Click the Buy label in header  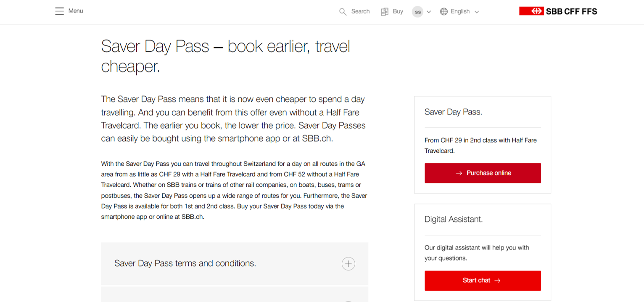point(398,11)
